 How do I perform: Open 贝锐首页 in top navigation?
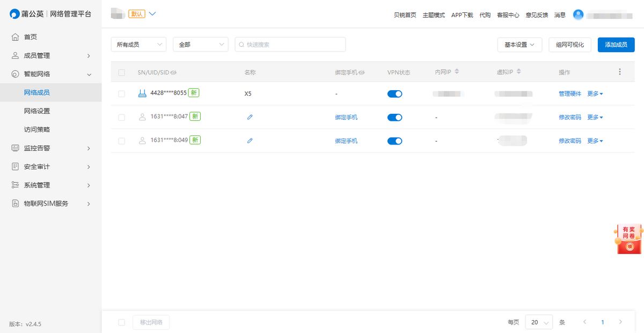405,15
